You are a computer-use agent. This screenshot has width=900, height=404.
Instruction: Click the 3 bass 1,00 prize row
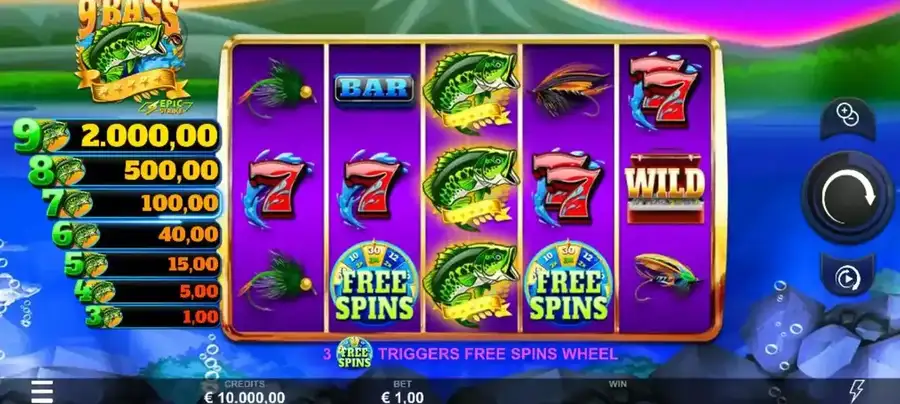[x=153, y=316]
